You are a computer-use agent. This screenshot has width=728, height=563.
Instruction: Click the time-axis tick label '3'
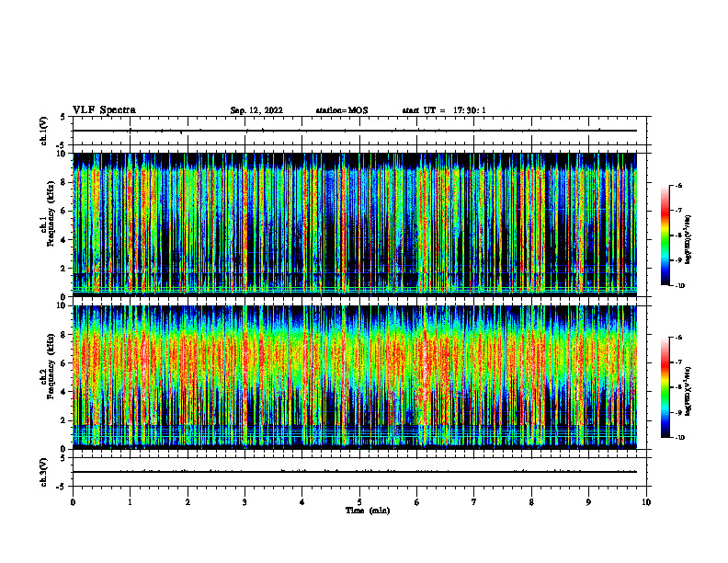[245, 502]
